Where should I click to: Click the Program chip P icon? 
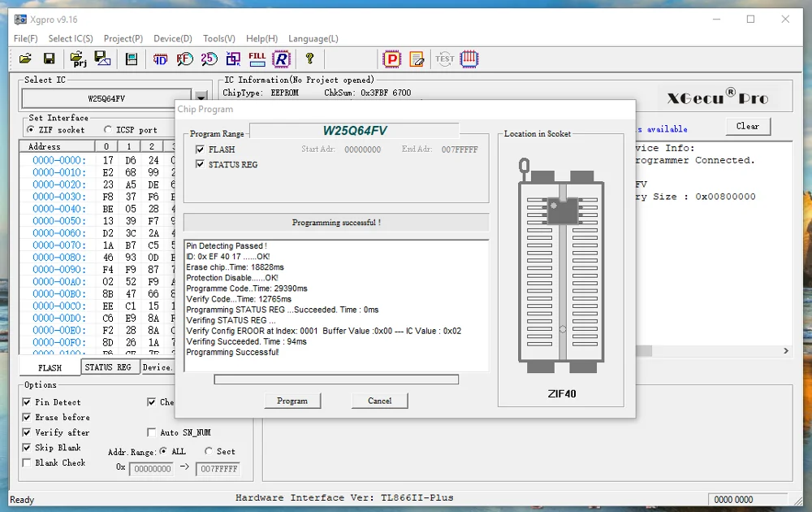392,59
